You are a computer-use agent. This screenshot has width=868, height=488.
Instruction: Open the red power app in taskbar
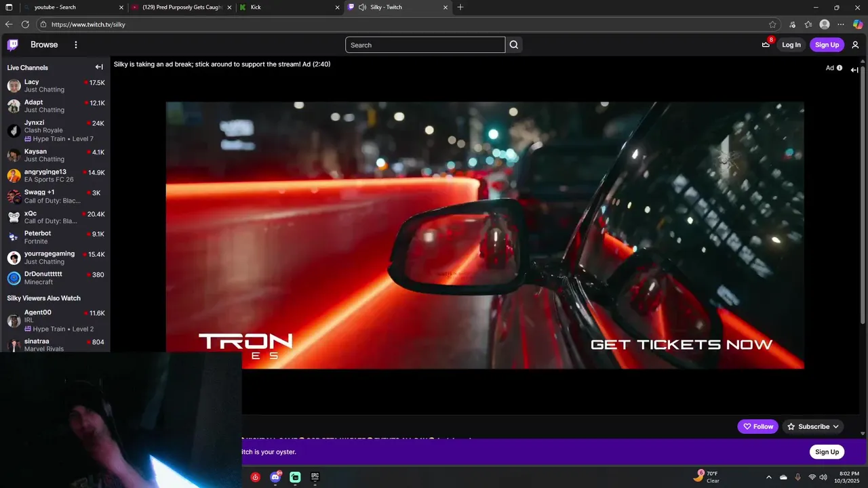click(256, 477)
